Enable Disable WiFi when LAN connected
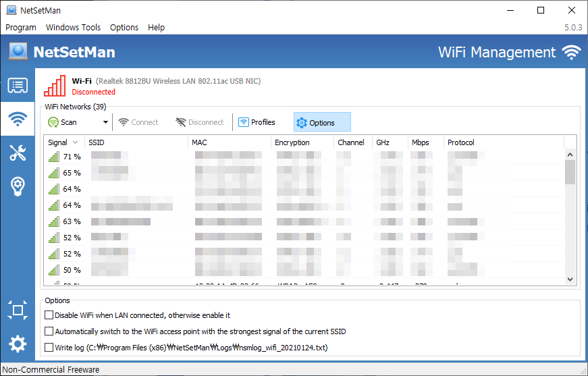The image size is (588, 376). tap(49, 315)
